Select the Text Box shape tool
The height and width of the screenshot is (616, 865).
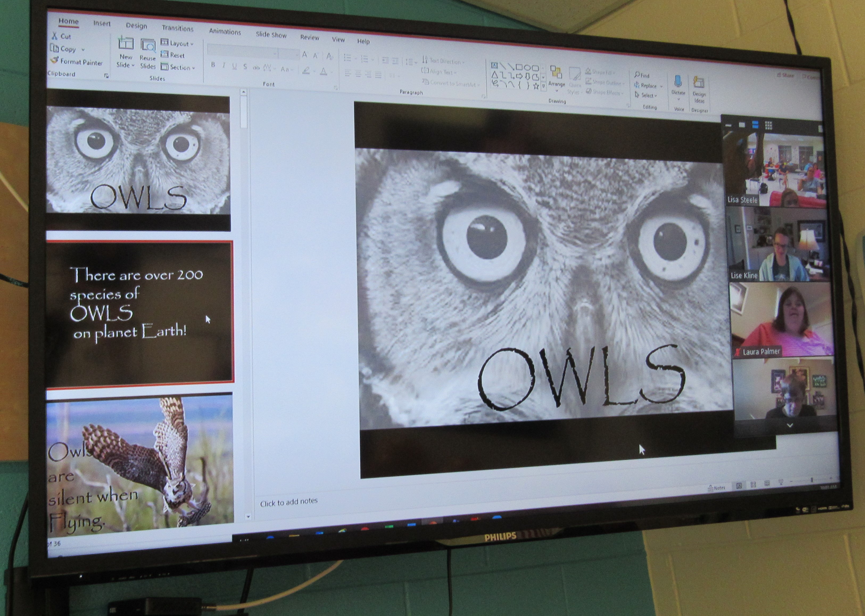pyautogui.click(x=495, y=65)
